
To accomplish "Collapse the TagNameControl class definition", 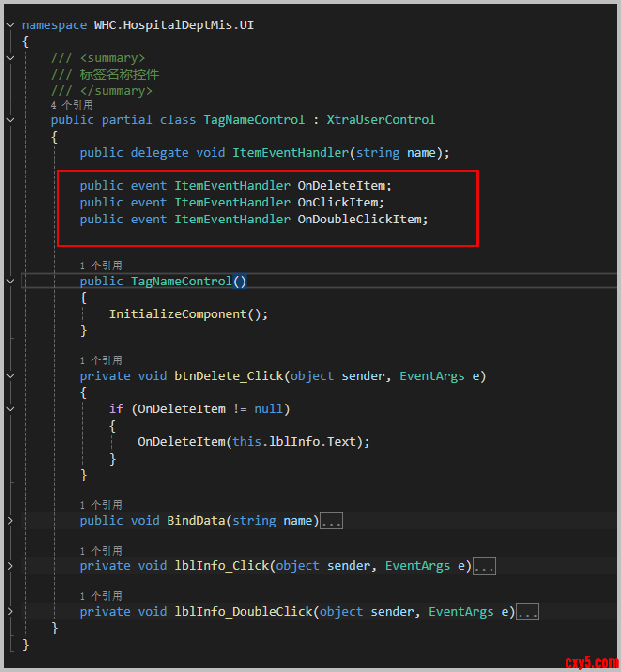I will 10,120.
